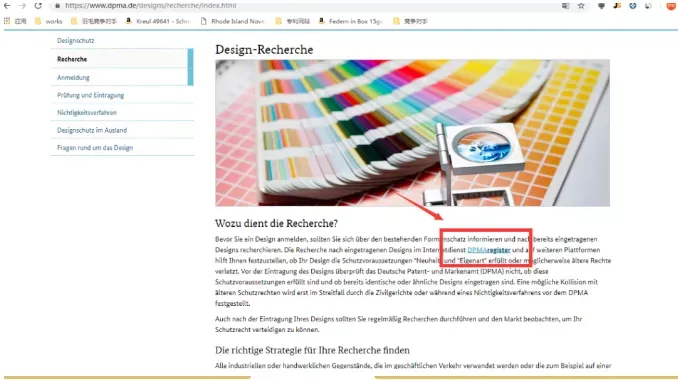Open Anmeldung in the sidebar menu

pos(73,78)
